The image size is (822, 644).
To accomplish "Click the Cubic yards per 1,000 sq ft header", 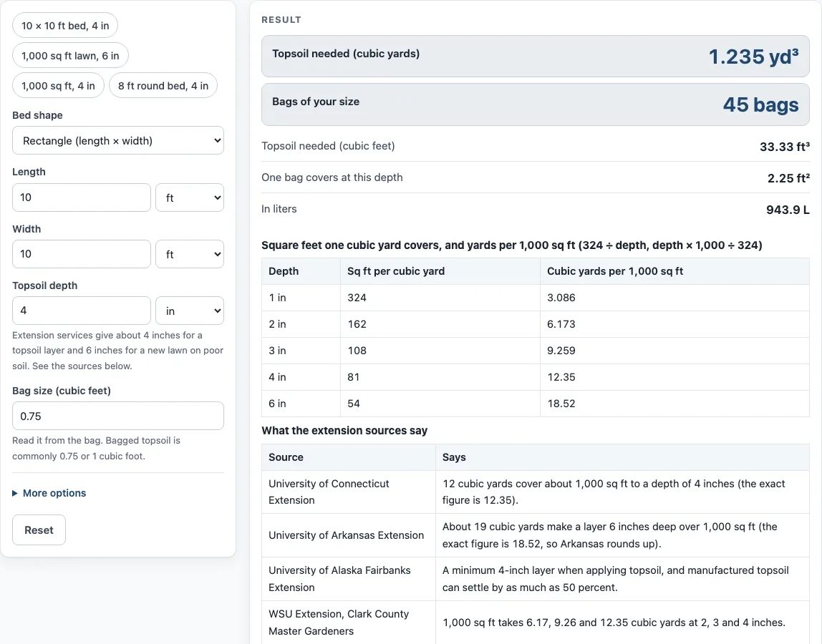I will tap(674, 271).
